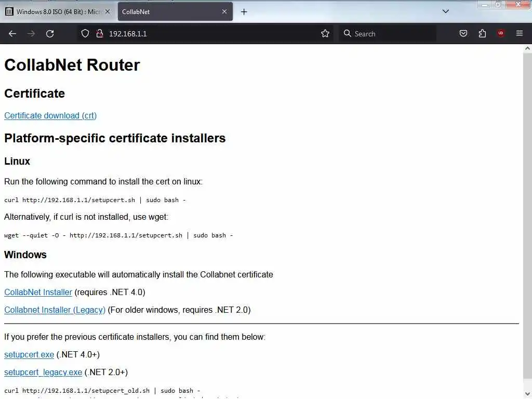Click the CollabNet Router heading
532x399 pixels.
click(x=72, y=65)
